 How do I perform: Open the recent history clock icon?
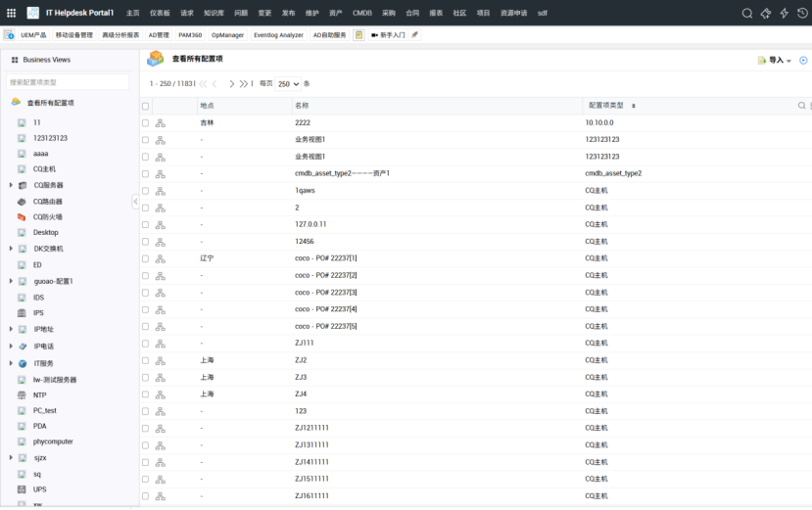802,14
